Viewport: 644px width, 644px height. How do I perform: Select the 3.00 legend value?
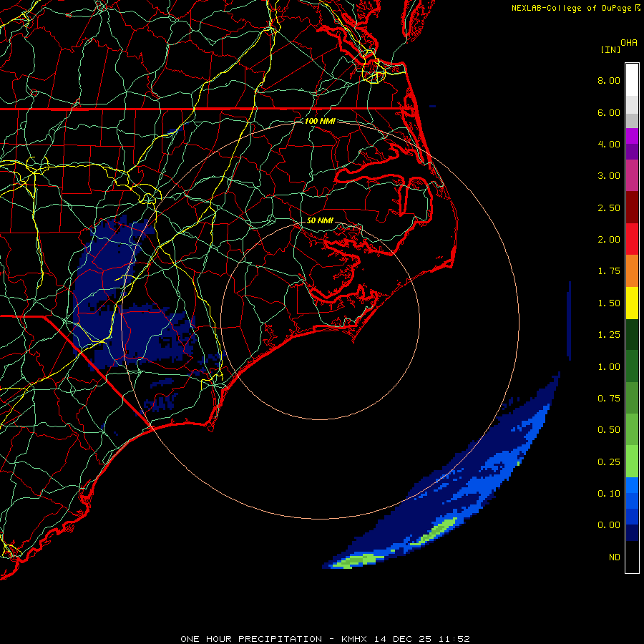[609, 176]
